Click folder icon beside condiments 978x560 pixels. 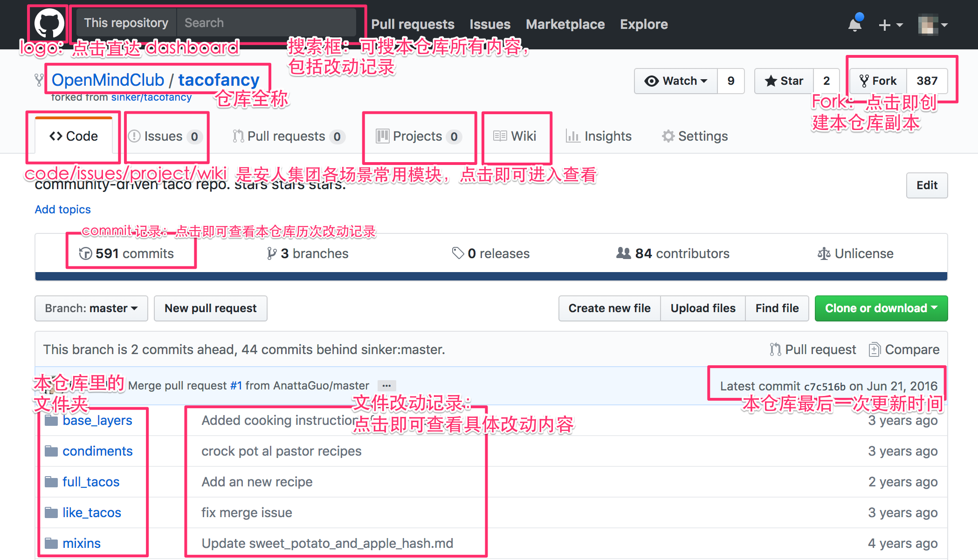[x=51, y=451]
